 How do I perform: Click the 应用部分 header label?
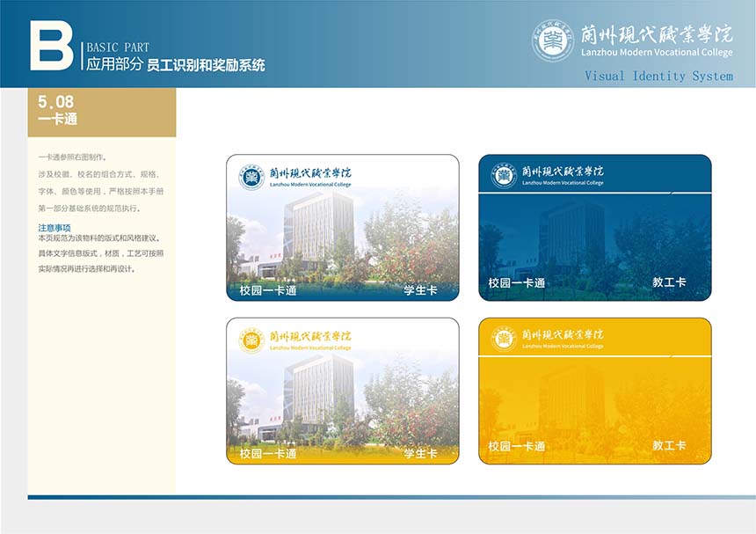point(113,64)
